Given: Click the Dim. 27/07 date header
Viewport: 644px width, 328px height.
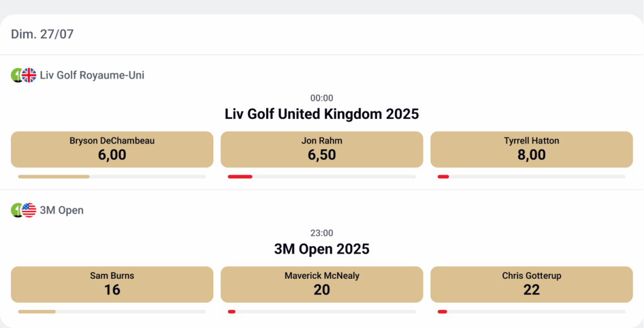Looking at the screenshot, I should pyautogui.click(x=42, y=34).
